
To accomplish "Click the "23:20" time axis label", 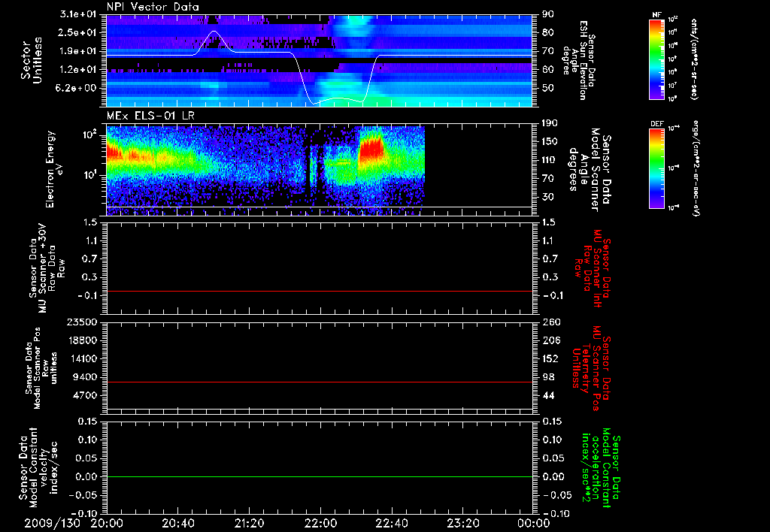I will coord(463,523).
